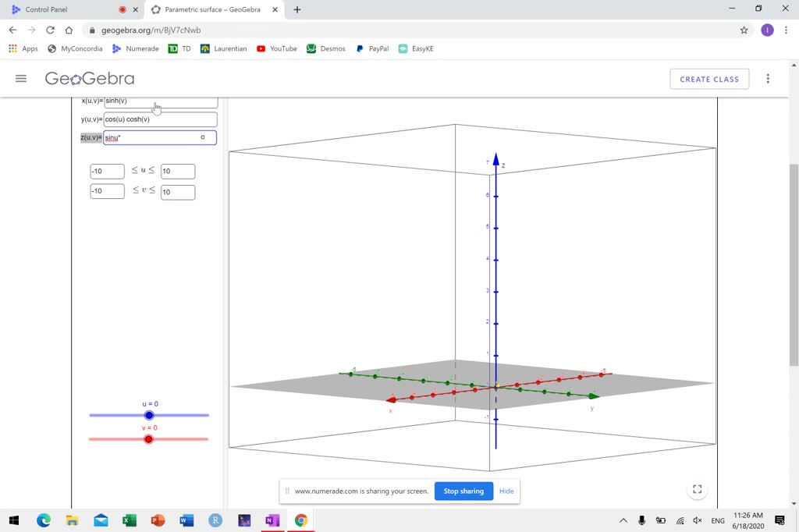Image resolution: width=799 pixels, height=532 pixels.
Task: Hide the Numerade sharing banner
Action: point(506,491)
